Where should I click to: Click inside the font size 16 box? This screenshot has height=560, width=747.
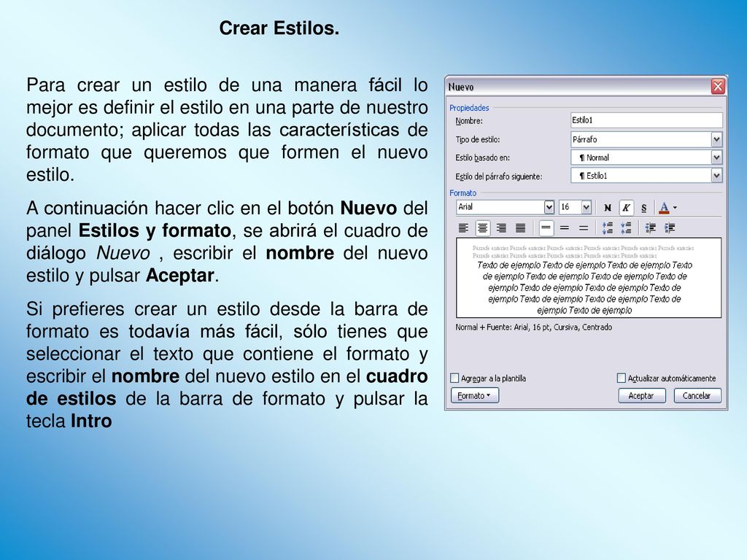570,207
